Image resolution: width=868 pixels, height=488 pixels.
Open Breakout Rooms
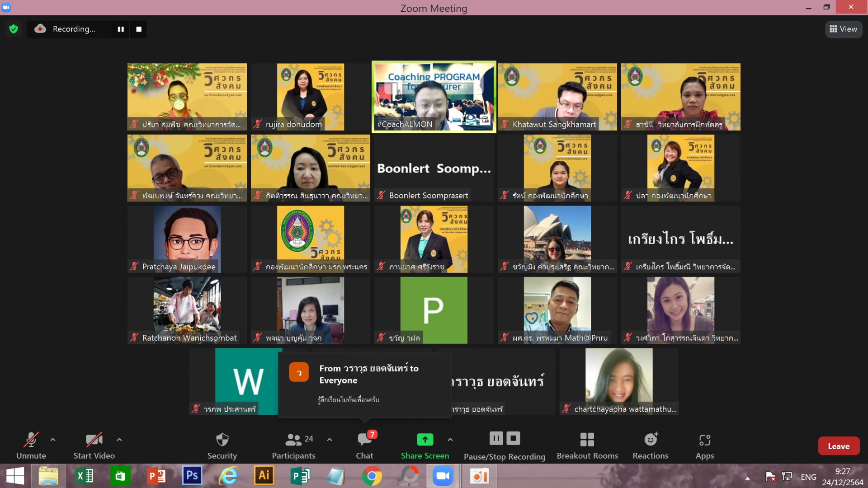tap(587, 440)
